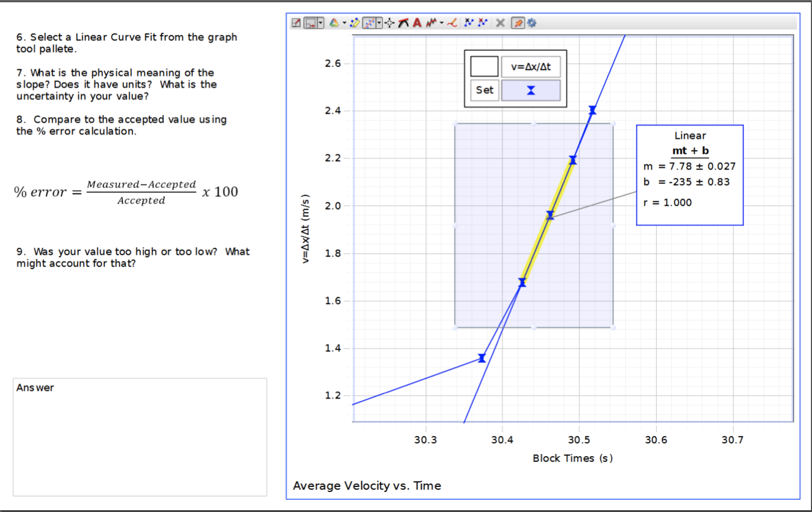812x512 pixels.
Task: Toggle the smooth data sketch tool
Action: tap(431, 23)
